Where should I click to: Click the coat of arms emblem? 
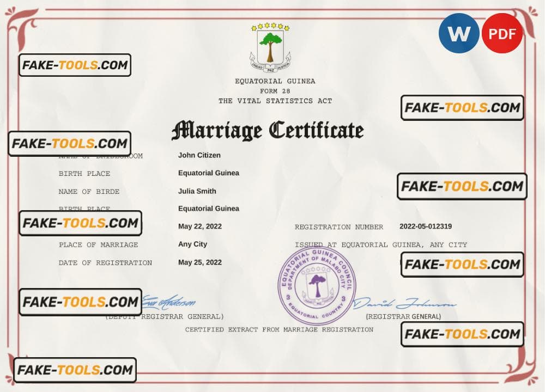(270, 47)
